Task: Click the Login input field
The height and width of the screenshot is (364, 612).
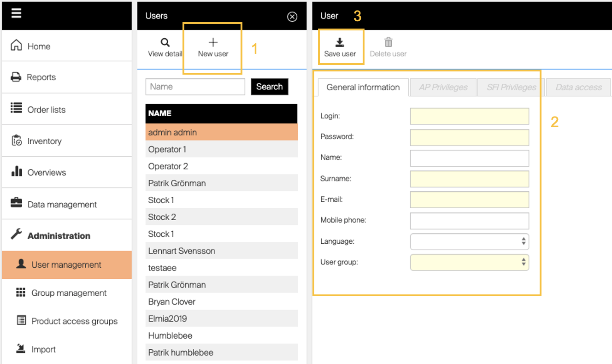Action: click(x=469, y=117)
